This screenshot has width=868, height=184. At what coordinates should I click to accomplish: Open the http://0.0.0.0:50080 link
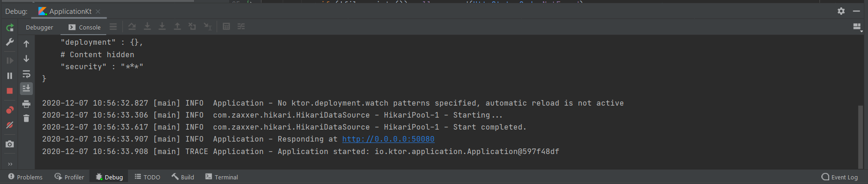click(388, 139)
